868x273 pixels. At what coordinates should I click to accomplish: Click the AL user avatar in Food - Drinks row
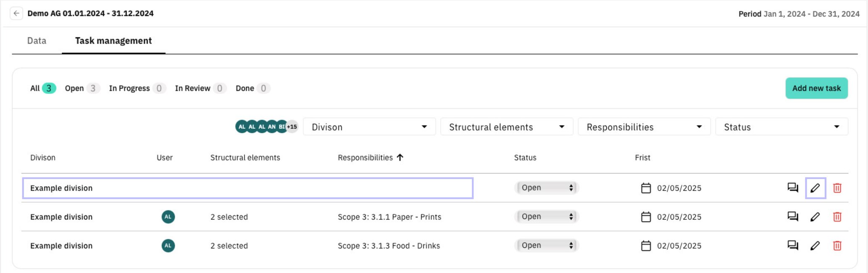tap(168, 246)
